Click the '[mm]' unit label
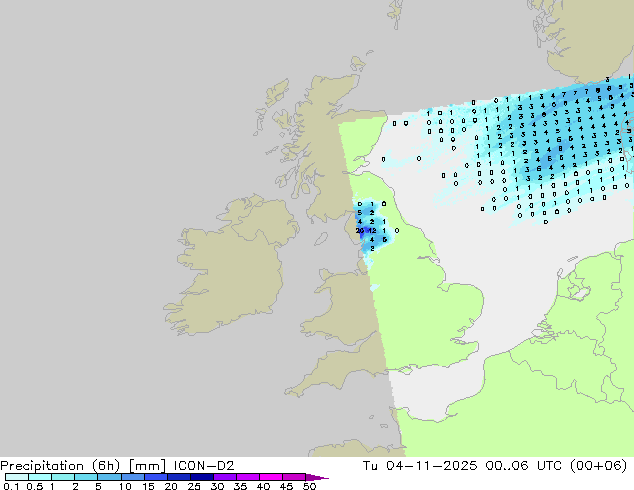The image size is (634, 490). pyautogui.click(x=147, y=466)
